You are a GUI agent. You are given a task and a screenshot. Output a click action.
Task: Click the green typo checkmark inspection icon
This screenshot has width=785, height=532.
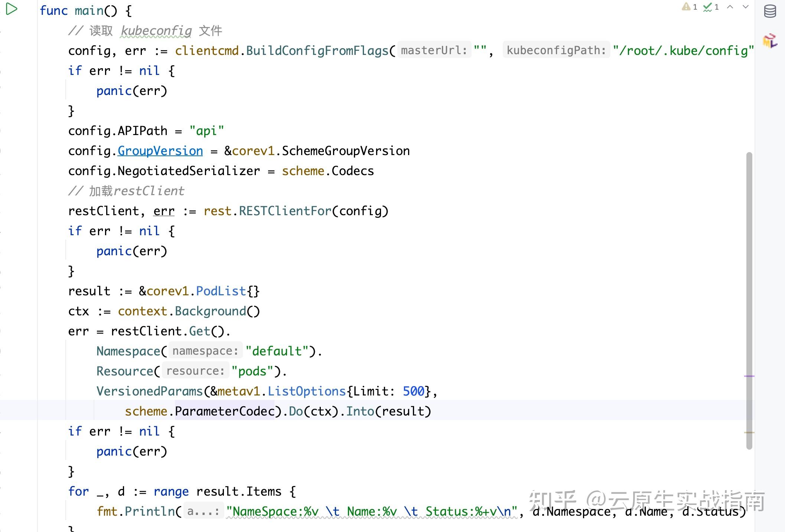(707, 7)
